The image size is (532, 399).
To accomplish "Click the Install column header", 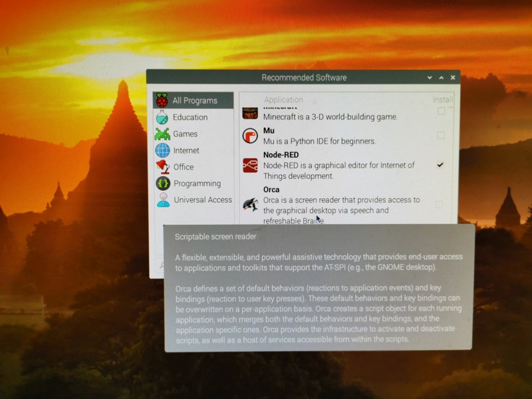I will tap(442, 99).
